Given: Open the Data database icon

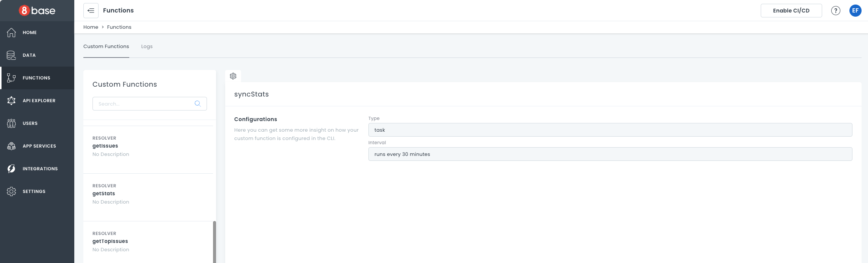Looking at the screenshot, I should [x=11, y=55].
